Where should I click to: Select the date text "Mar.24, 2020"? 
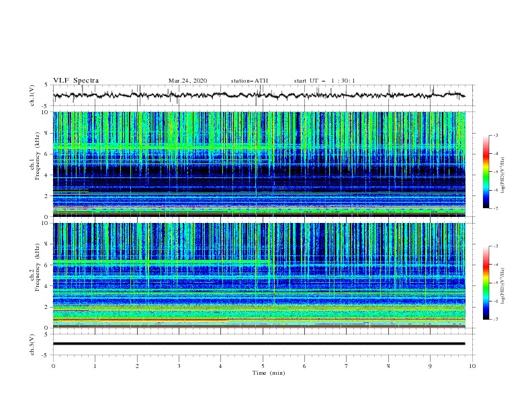coord(187,81)
